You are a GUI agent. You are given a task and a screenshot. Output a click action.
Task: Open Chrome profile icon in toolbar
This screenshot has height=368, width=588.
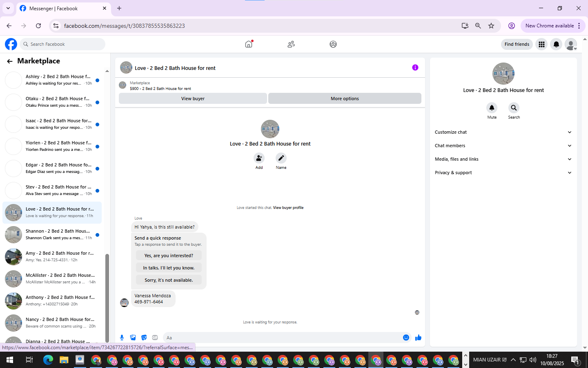[x=511, y=26]
